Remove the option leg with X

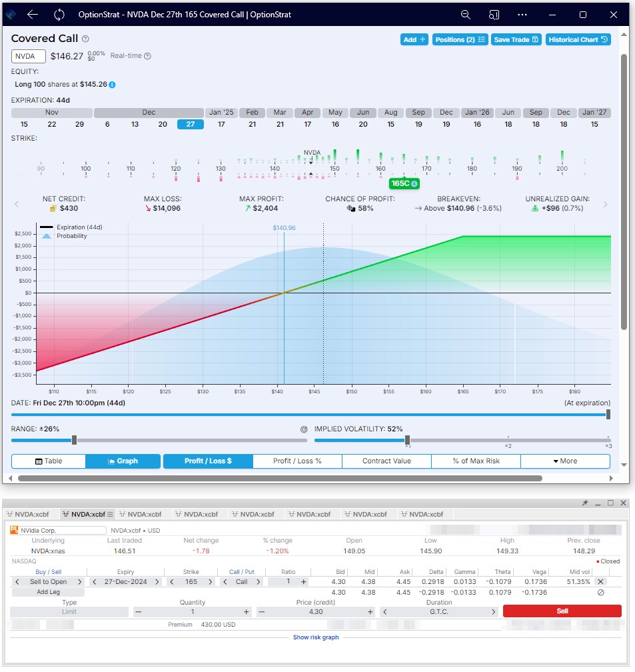(601, 582)
